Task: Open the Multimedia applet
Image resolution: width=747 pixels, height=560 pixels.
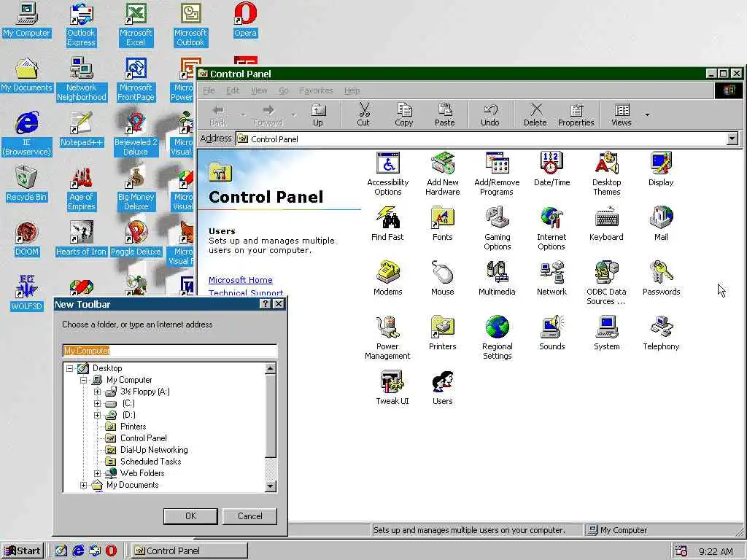Action: pyautogui.click(x=497, y=279)
